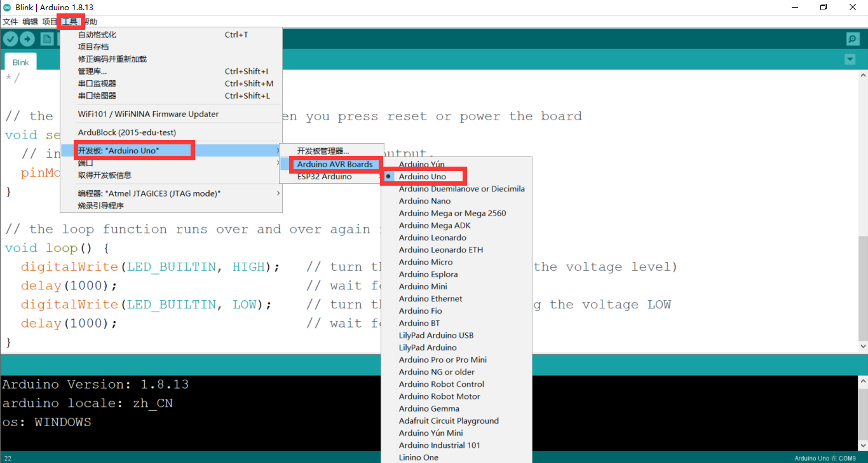Choose Arduino Gemma board
Viewport: 868px width, 463px height.
tap(456, 408)
